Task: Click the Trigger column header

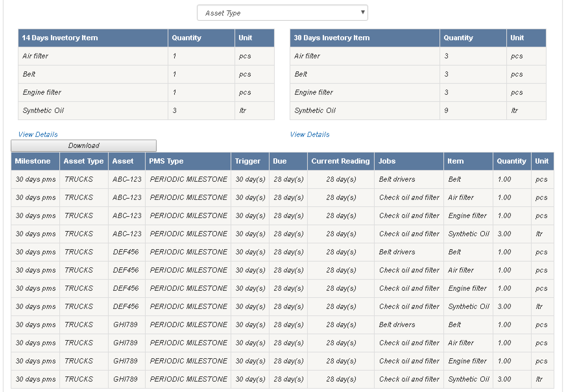Action: [x=247, y=161]
